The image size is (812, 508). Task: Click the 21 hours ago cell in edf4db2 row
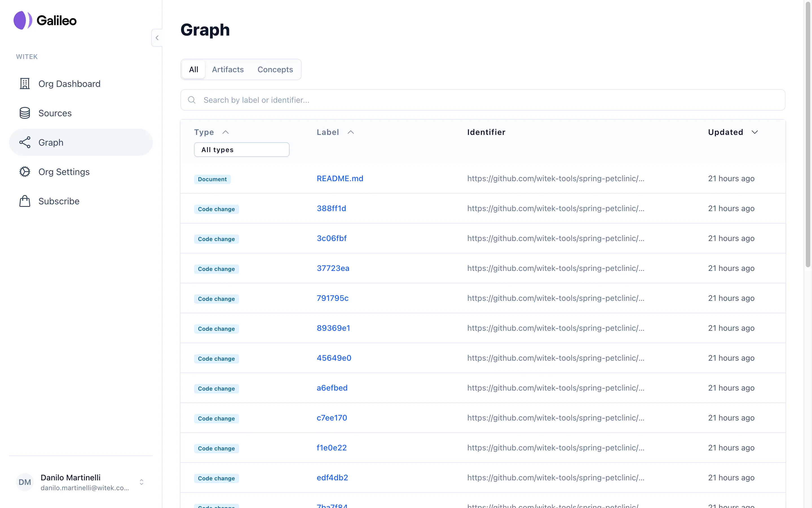(731, 478)
